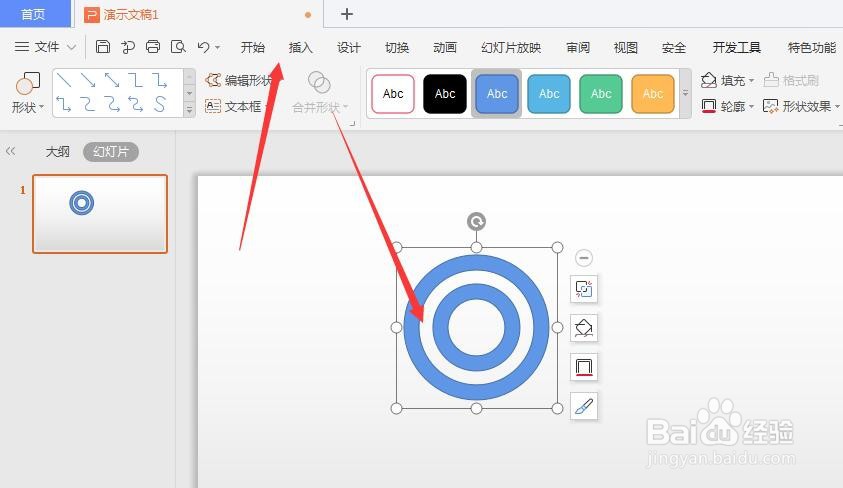Click 编辑形状 edit shape button
This screenshot has height=488, width=843.
[238, 81]
